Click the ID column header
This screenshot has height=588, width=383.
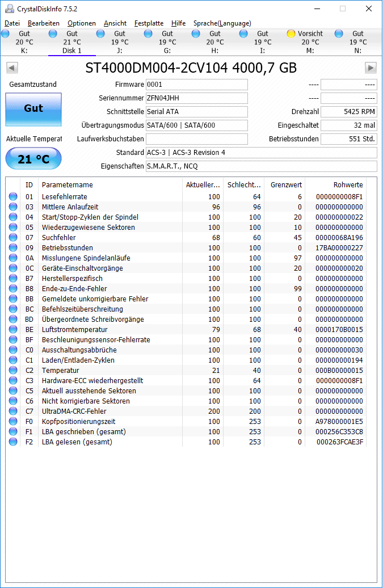click(30, 185)
